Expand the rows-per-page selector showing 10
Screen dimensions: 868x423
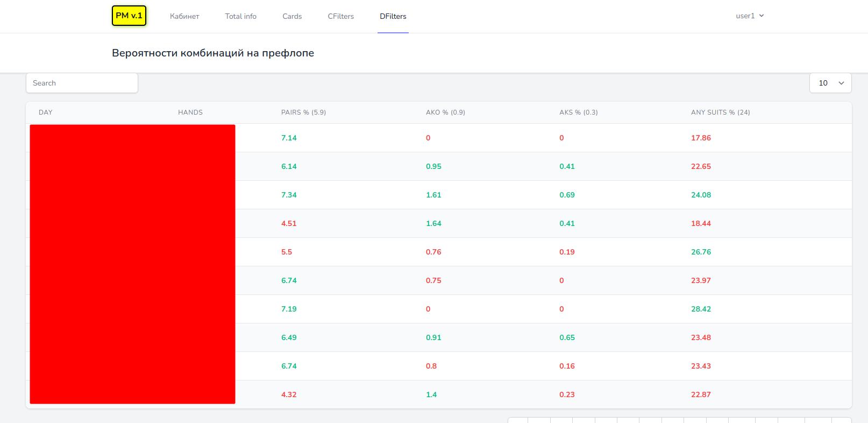pyautogui.click(x=830, y=83)
